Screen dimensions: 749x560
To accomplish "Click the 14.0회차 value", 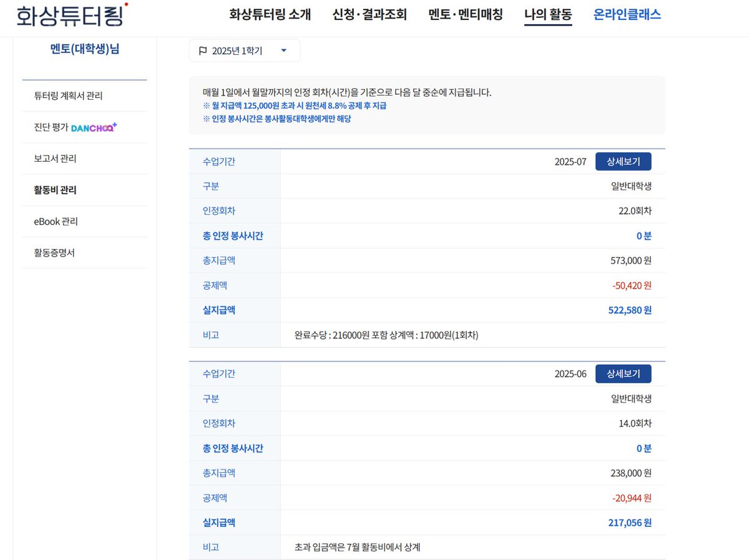I will (635, 423).
